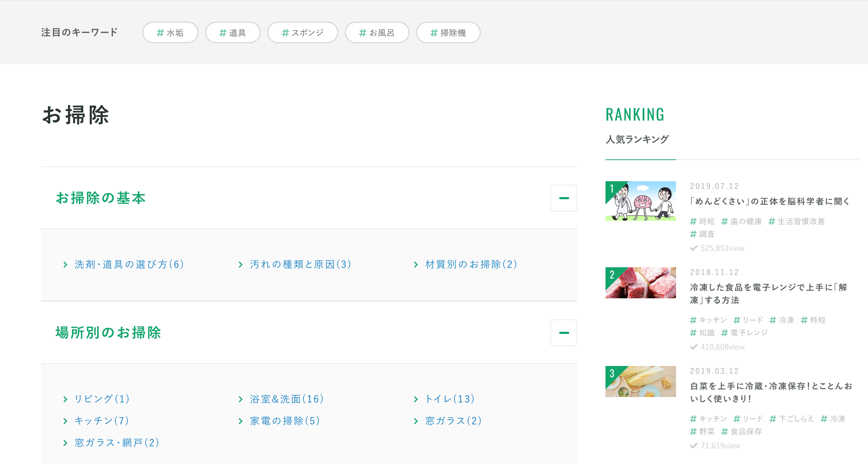Viewport: 868px width, 464px height.
Task: Collapse the お掃除の基本 section
Action: [563, 198]
